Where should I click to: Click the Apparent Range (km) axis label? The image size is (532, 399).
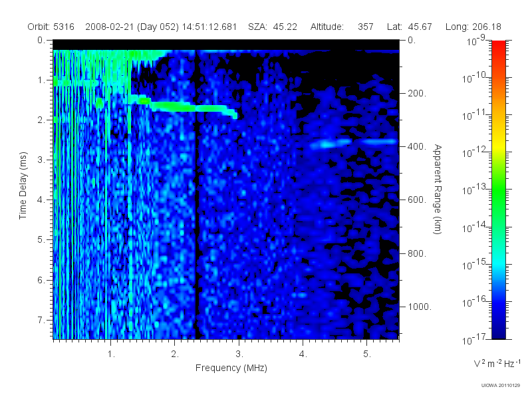click(x=438, y=189)
